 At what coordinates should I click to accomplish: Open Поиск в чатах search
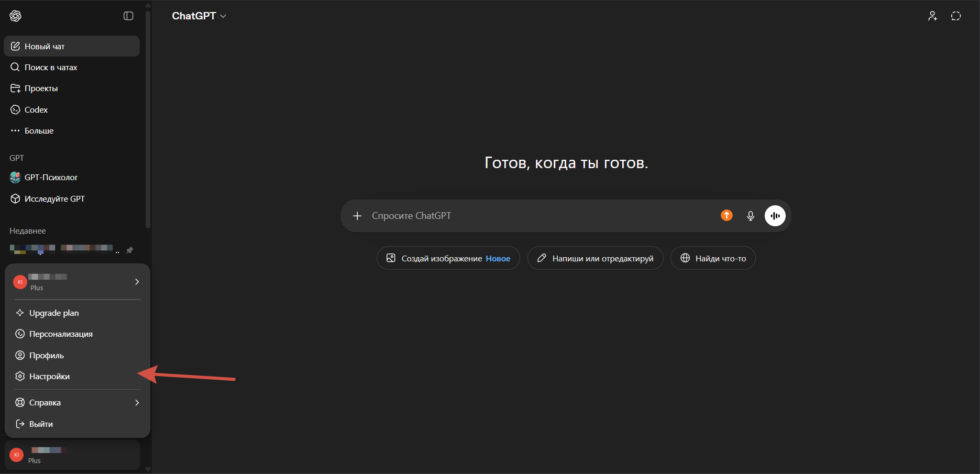tap(72, 67)
